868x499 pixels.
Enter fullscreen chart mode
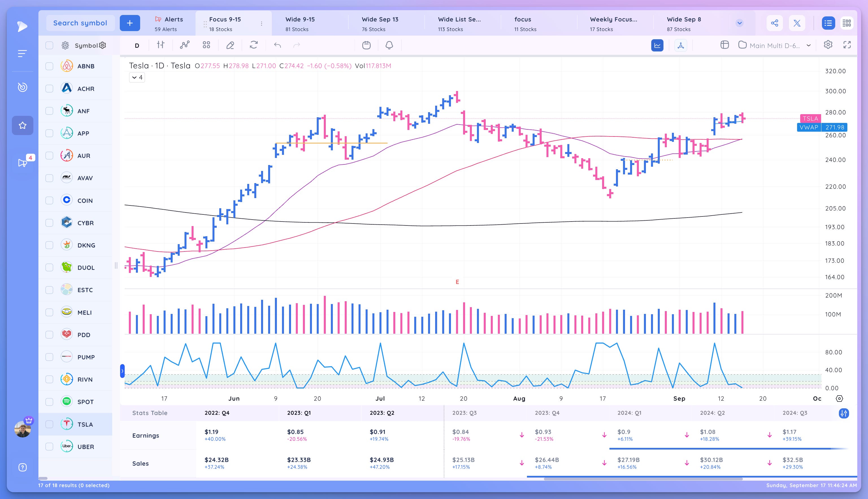click(x=847, y=45)
